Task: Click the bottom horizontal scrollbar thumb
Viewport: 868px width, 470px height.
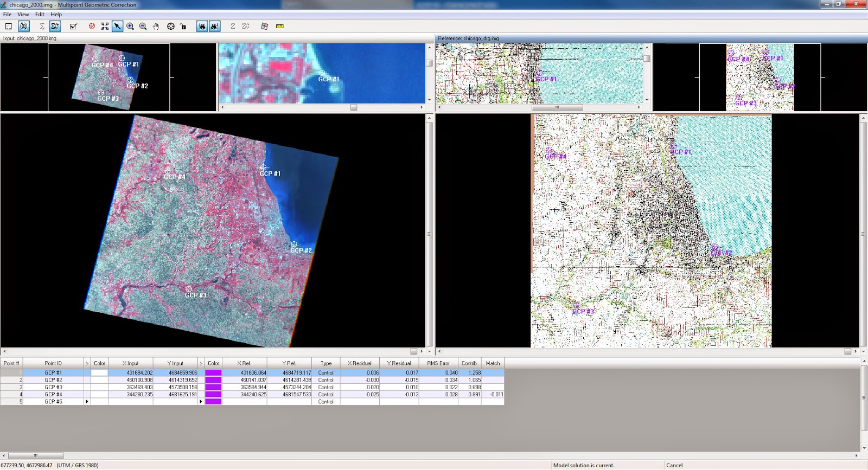Action: 36,455
